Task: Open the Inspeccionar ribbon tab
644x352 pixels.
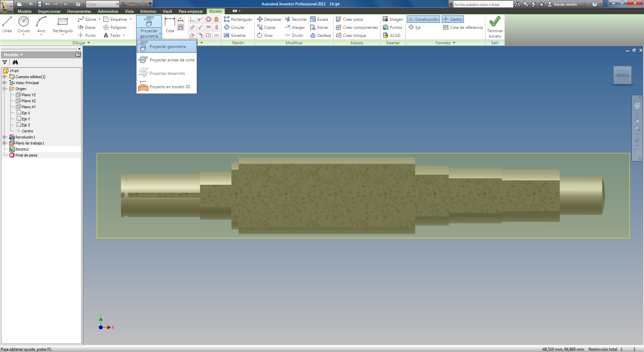Action: (49, 11)
